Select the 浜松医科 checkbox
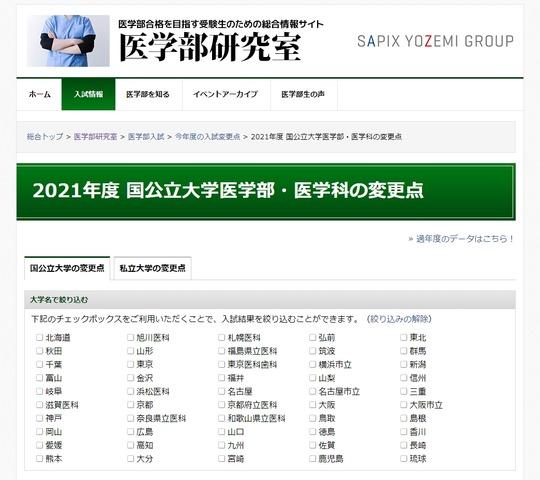The width and height of the screenshot is (540, 480). click(130, 391)
